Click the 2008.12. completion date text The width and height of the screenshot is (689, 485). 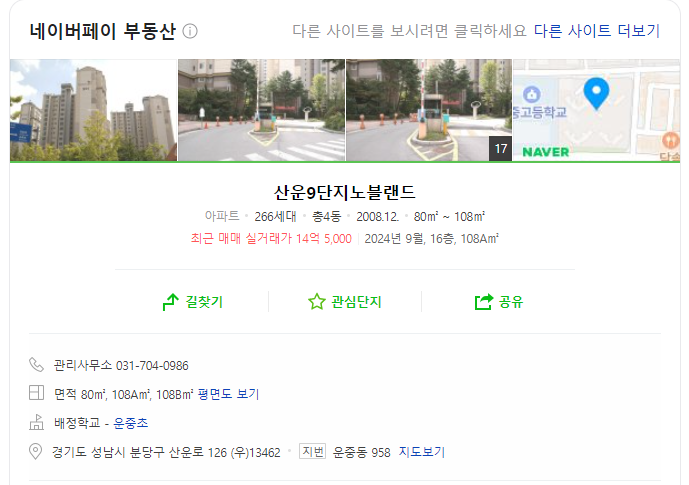377,217
